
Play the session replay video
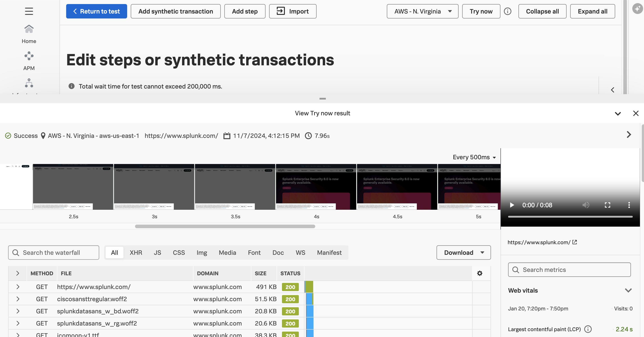(x=512, y=205)
